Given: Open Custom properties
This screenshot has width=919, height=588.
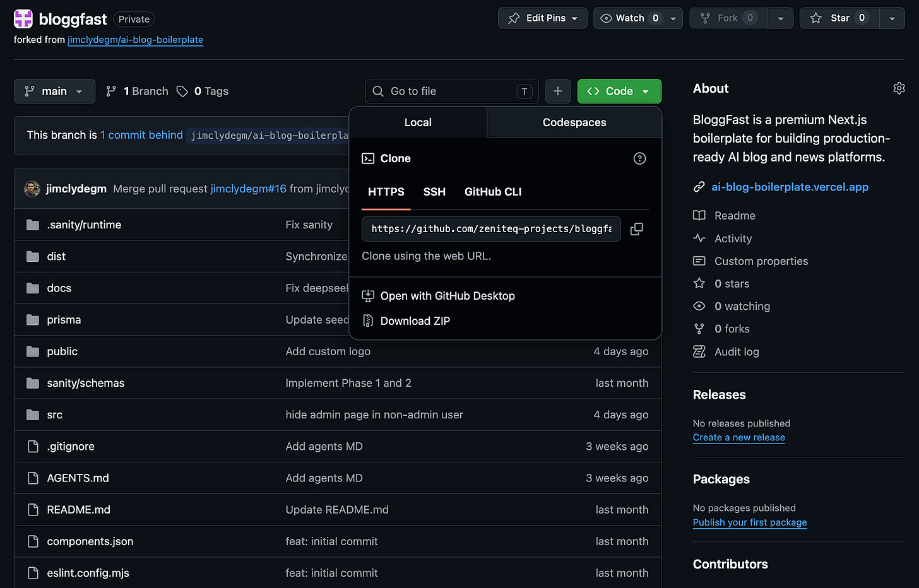Looking at the screenshot, I should [x=761, y=261].
